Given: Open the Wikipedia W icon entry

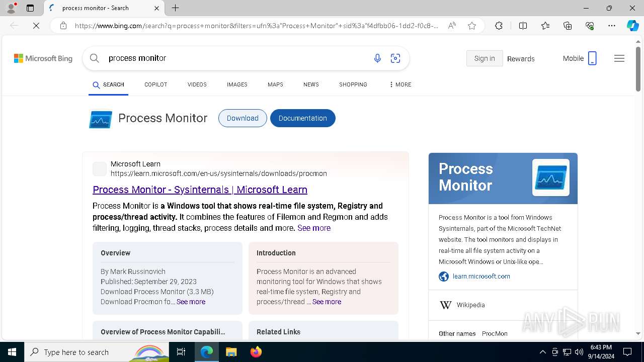Looking at the screenshot, I should click(446, 305).
